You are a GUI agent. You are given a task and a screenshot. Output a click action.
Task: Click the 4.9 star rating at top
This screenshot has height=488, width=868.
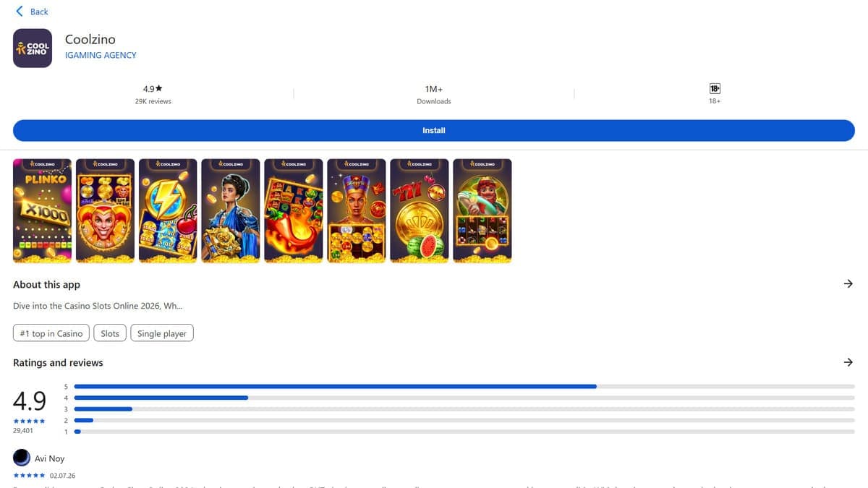[153, 88]
